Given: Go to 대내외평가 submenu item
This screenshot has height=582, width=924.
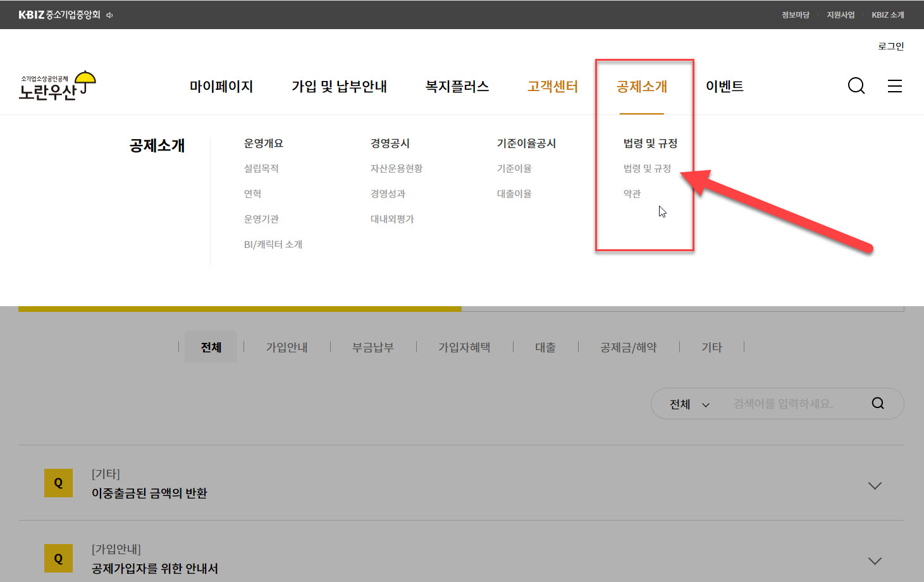Looking at the screenshot, I should 392,219.
